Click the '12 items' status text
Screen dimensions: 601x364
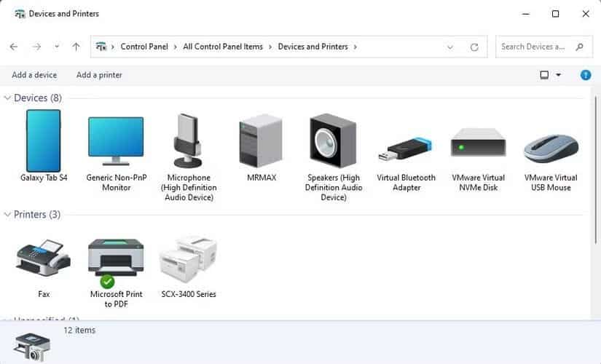[79, 331]
